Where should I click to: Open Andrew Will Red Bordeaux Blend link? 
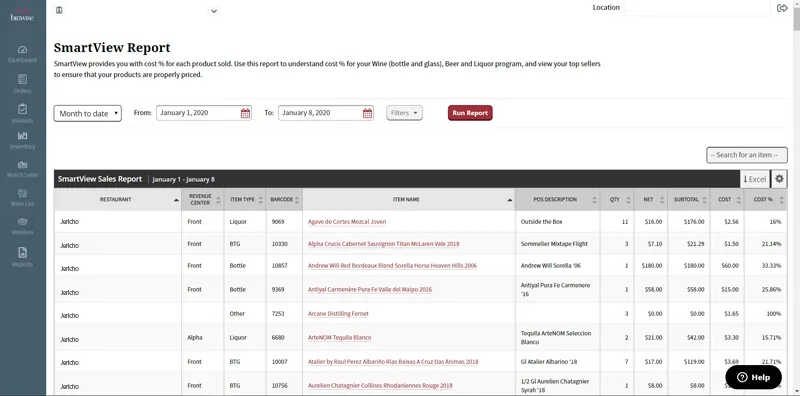(x=392, y=266)
